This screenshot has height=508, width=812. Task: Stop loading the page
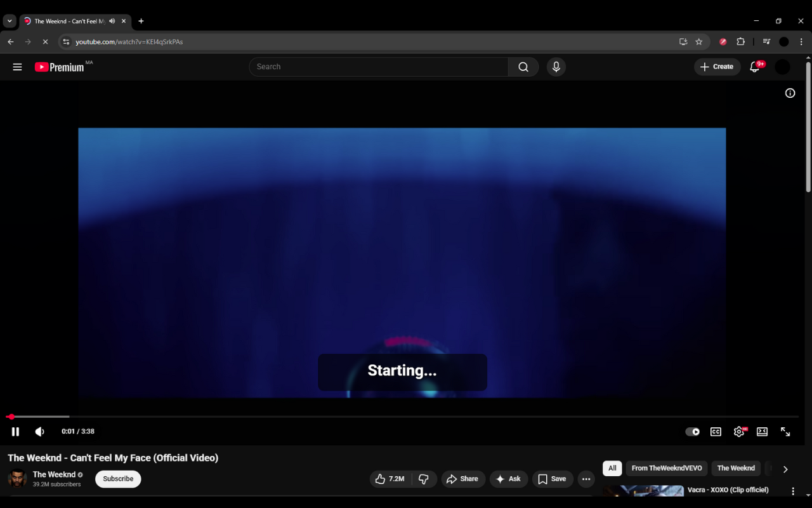(45, 42)
